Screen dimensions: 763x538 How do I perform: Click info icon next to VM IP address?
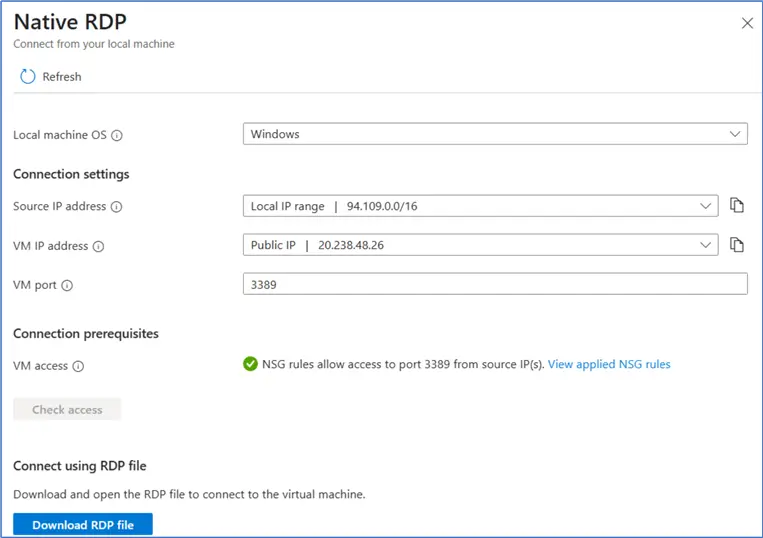click(x=98, y=246)
